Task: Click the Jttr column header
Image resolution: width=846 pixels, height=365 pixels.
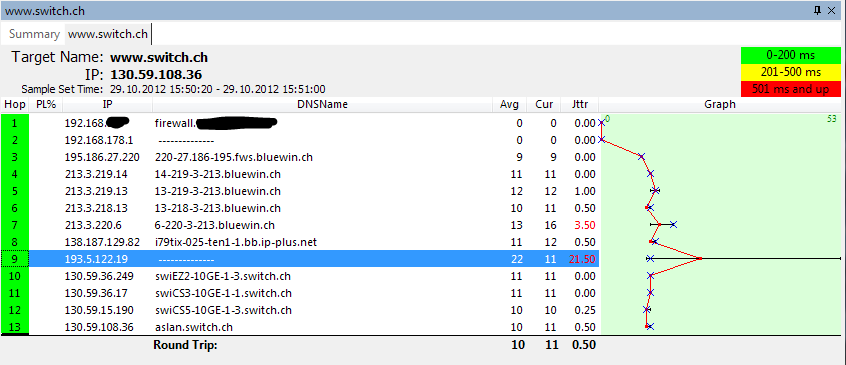Action: [580, 104]
